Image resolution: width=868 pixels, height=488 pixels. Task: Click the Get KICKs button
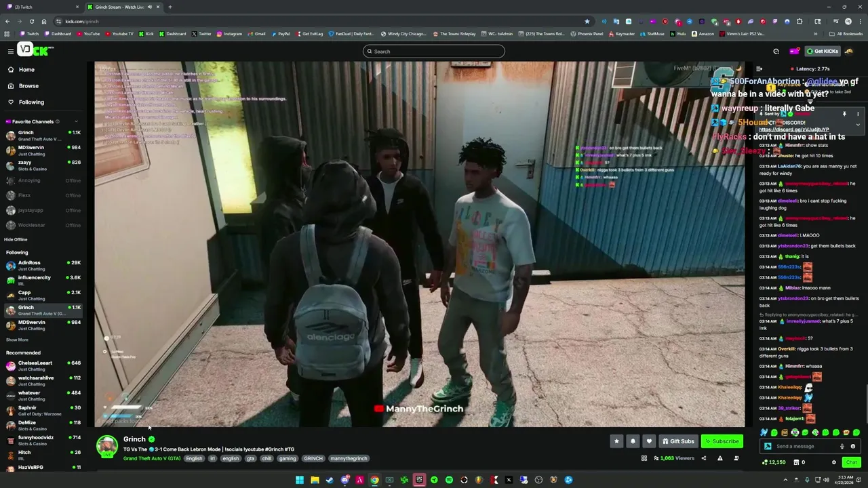click(822, 51)
